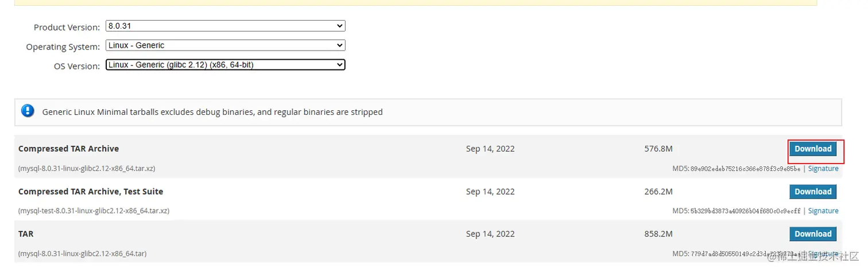
Task: Download the Compressed TAR Archive
Action: (812, 149)
